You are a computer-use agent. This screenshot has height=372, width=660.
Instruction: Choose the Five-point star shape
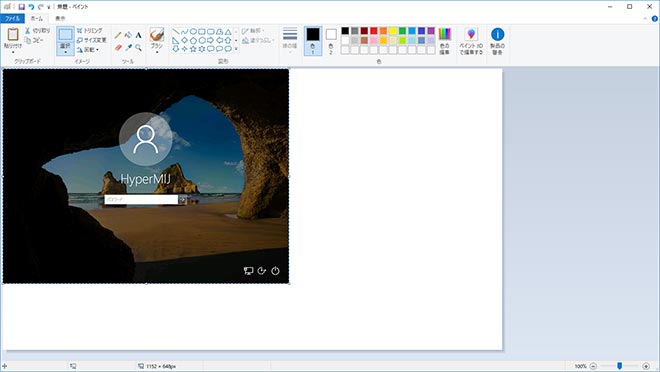tap(193, 49)
